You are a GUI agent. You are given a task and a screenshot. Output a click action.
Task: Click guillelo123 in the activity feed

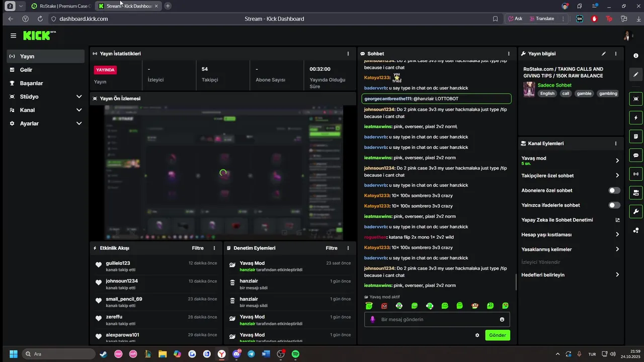pos(118,263)
